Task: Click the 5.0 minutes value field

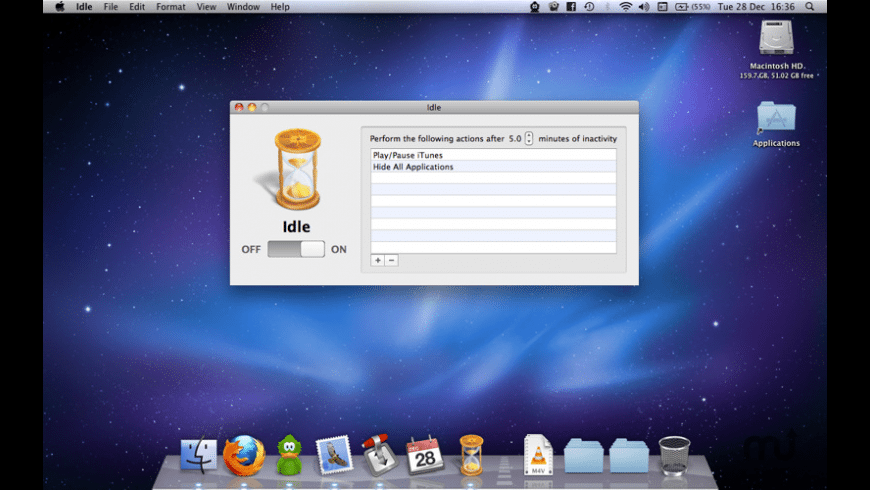Action: click(x=515, y=138)
